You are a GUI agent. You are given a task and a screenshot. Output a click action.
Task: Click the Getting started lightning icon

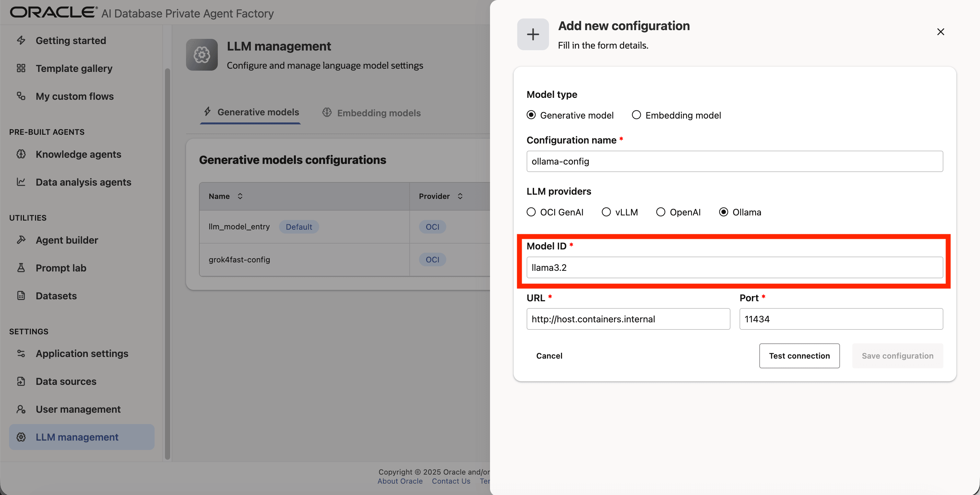point(21,40)
